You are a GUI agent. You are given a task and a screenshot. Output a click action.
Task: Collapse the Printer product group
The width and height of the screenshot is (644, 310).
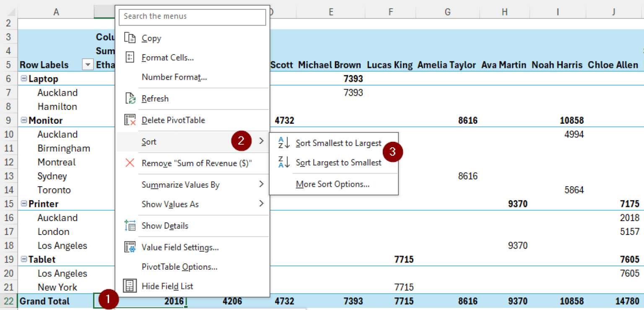click(x=24, y=203)
